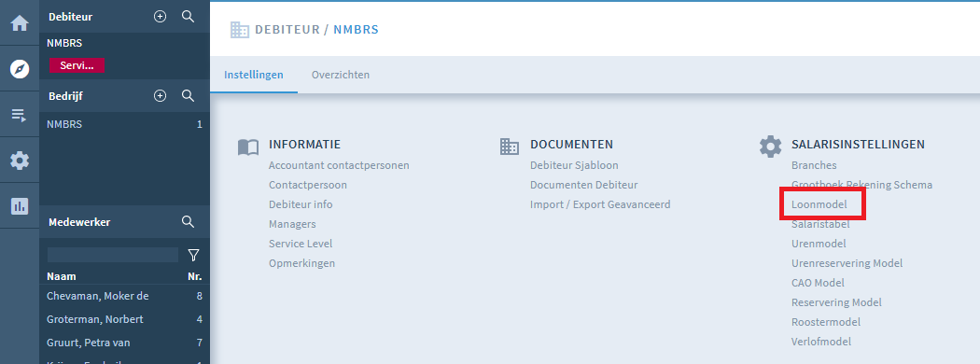The width and height of the screenshot is (980, 364).
Task: Click the book icon beside INFORMATIE
Action: pyautogui.click(x=248, y=147)
